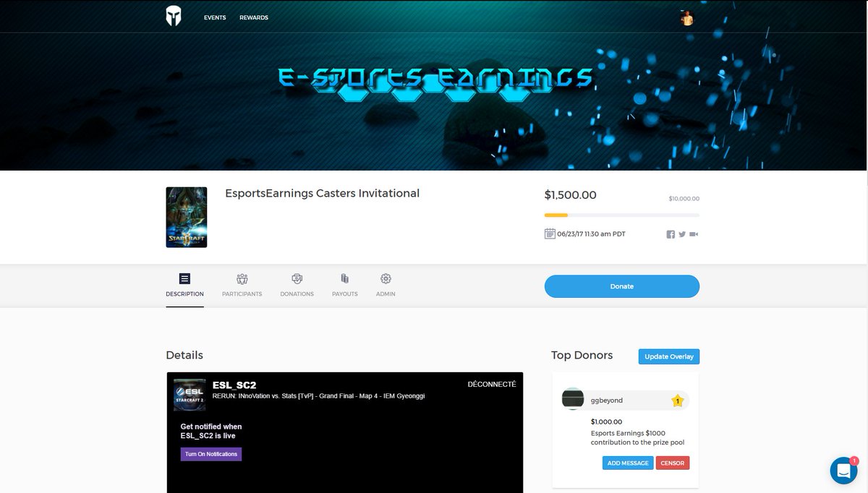
Task: Share the event on Twitter
Action: pos(682,234)
